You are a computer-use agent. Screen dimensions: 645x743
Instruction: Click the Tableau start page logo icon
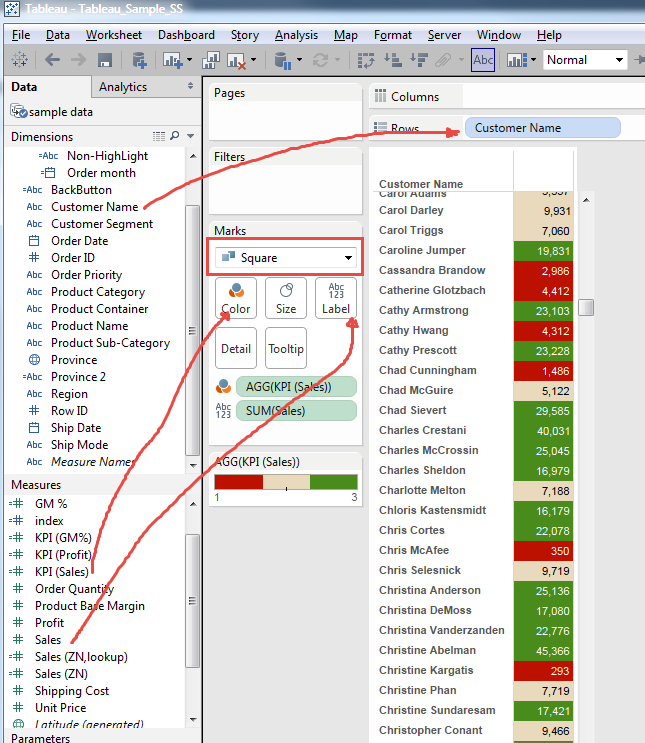pos(19,60)
